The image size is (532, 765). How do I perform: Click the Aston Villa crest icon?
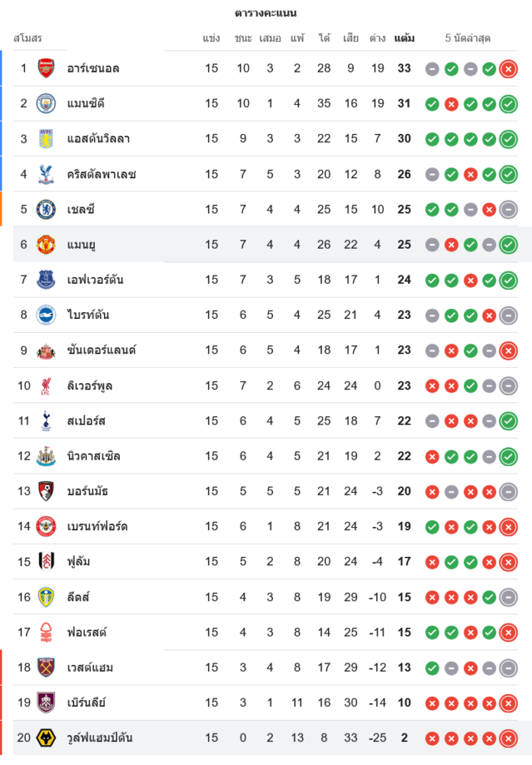click(46, 138)
